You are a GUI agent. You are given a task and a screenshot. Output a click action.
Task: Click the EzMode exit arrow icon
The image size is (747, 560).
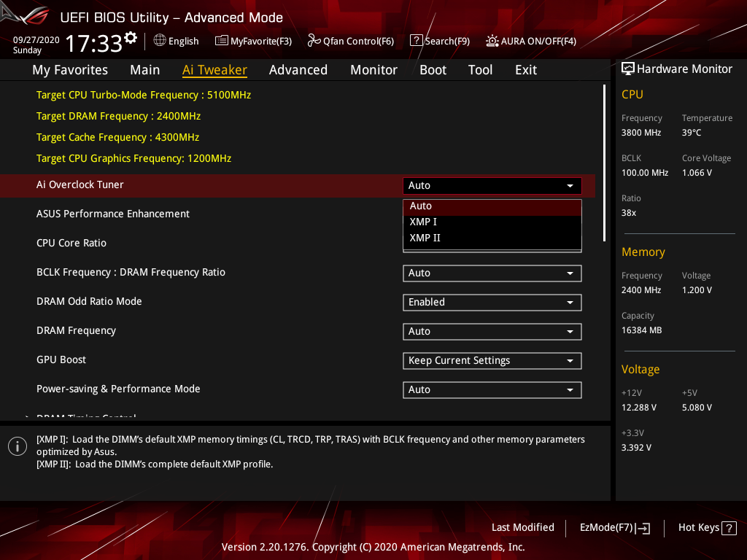[643, 528]
